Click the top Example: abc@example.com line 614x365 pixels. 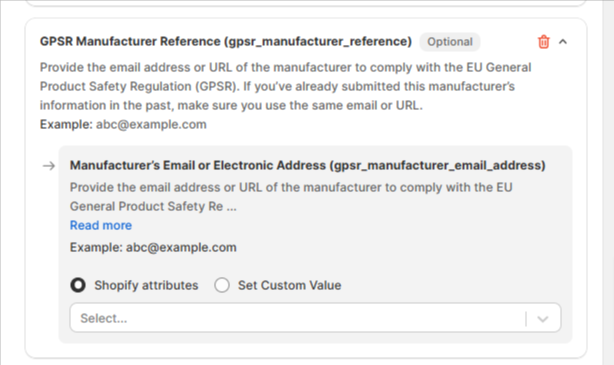123,124
